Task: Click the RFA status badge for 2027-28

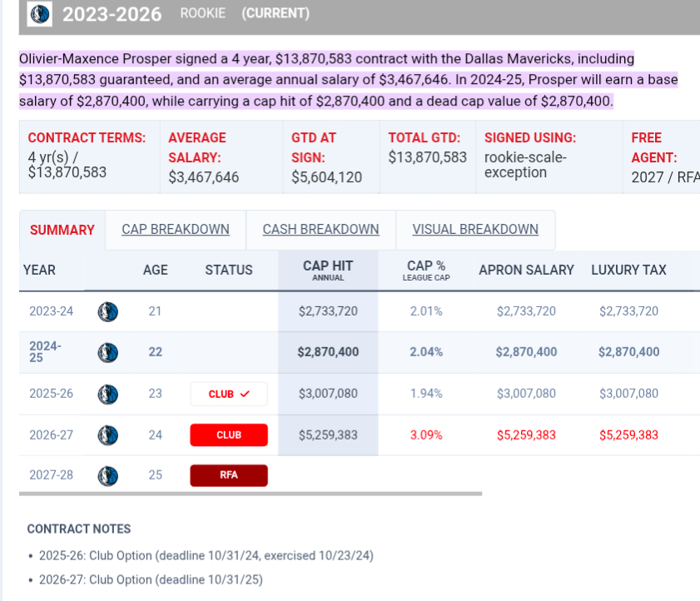Action: (x=229, y=475)
